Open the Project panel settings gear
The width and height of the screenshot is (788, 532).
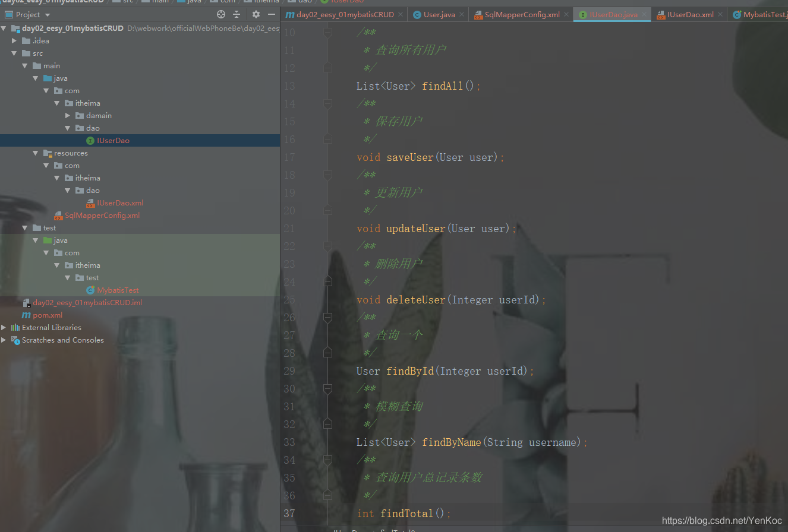256,14
